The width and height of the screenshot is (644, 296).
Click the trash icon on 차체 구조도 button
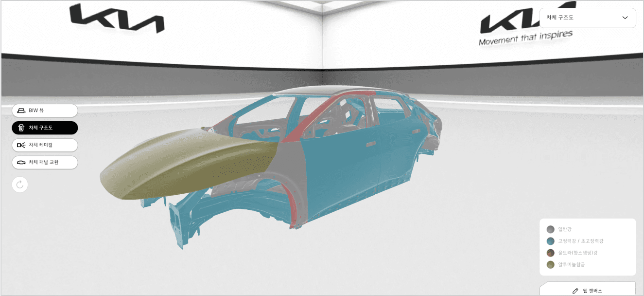pos(22,128)
